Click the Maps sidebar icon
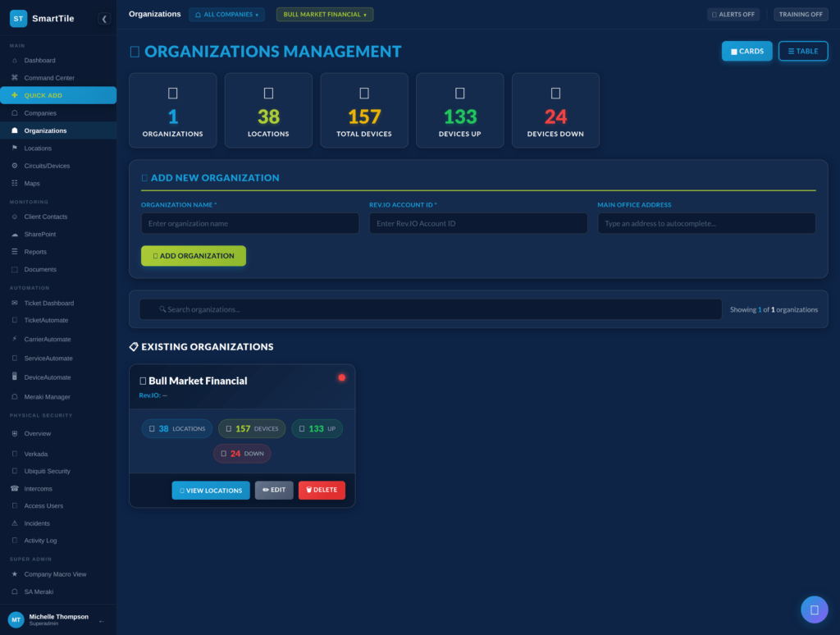The height and width of the screenshot is (635, 840). coord(15,183)
